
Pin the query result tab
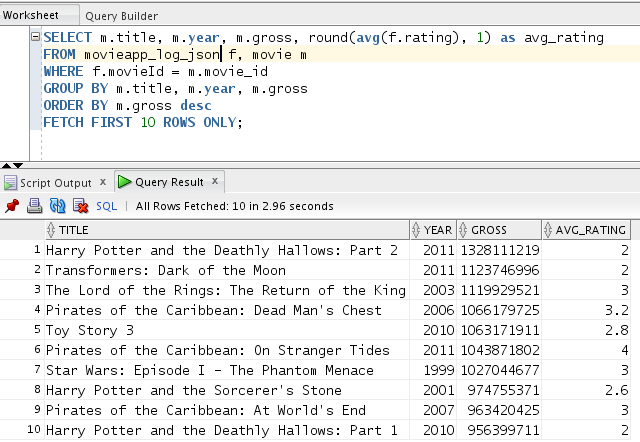12,206
